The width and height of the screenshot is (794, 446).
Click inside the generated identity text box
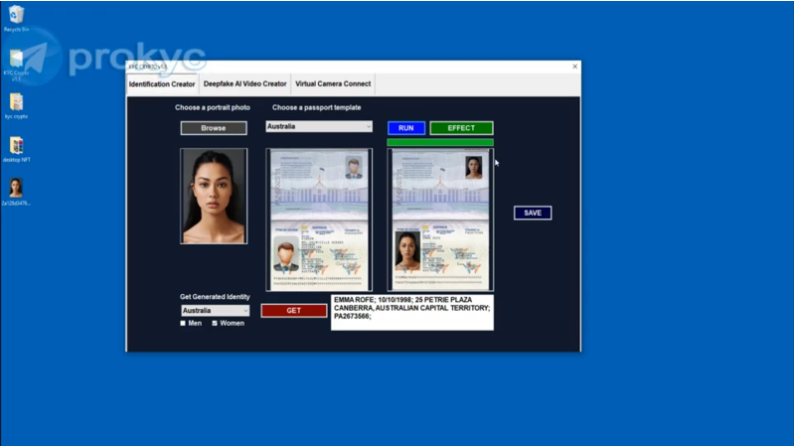coord(412,313)
